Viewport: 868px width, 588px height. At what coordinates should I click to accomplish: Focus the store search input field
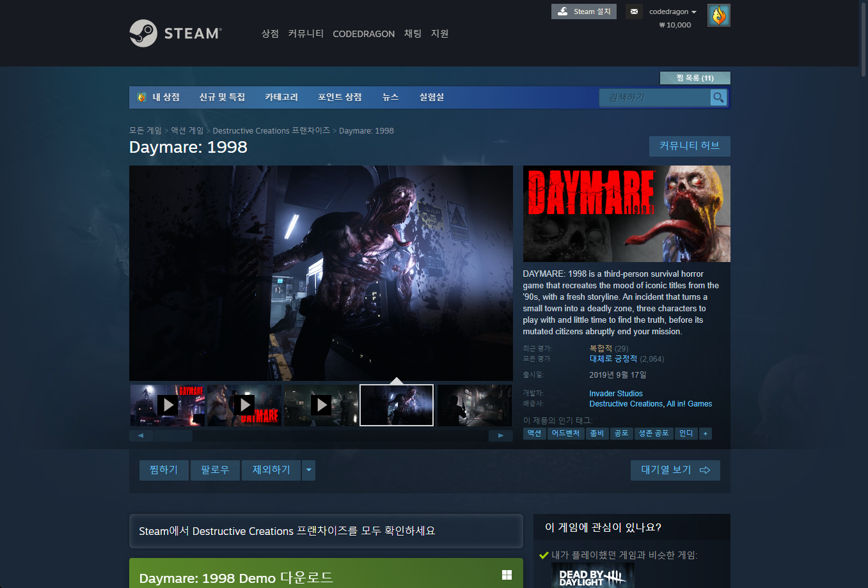point(654,97)
